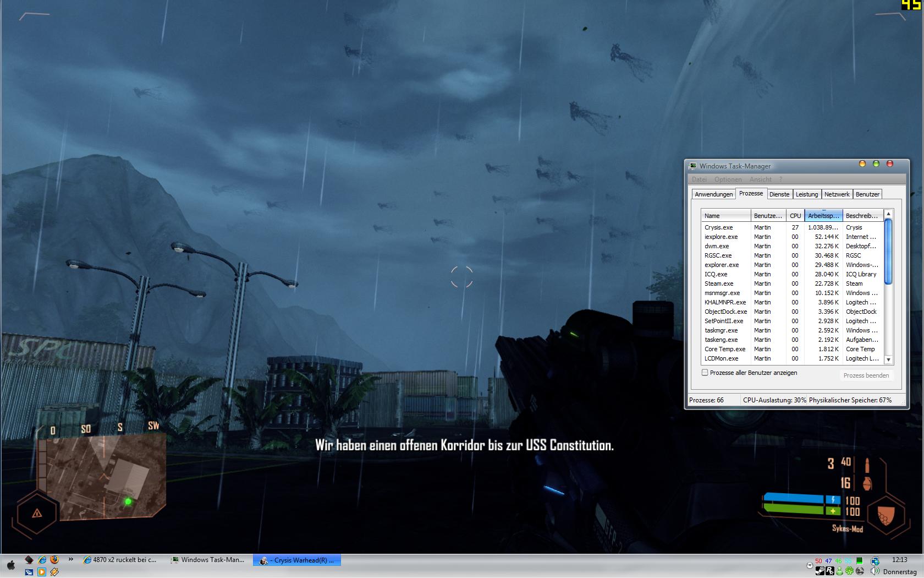Screen dimensions: 924x578
Task: Select the ObjectDock.exe process row
Action: click(792, 312)
